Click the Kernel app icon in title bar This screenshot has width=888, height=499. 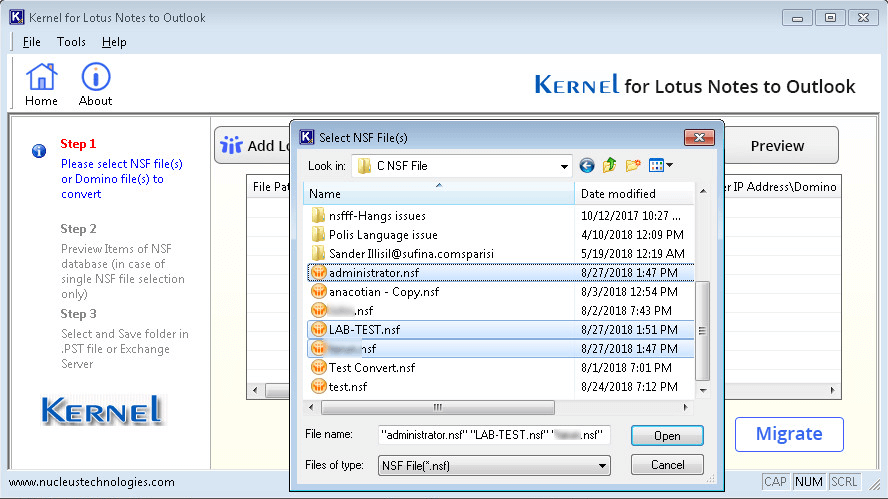coord(16,17)
